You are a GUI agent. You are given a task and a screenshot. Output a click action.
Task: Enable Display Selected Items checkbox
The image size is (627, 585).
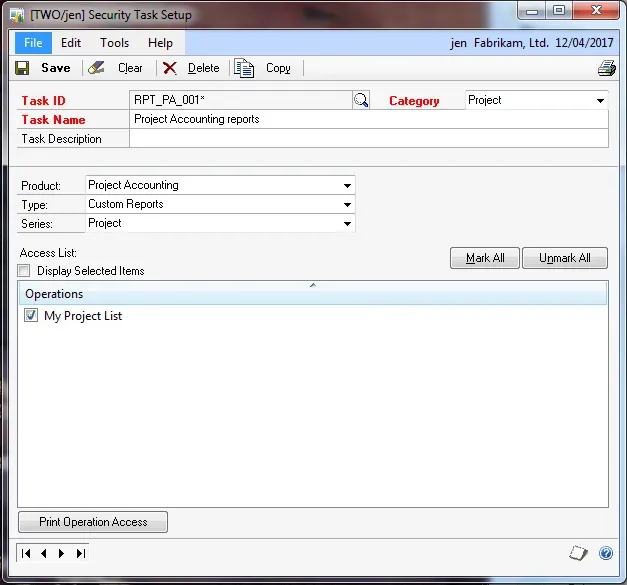(24, 271)
